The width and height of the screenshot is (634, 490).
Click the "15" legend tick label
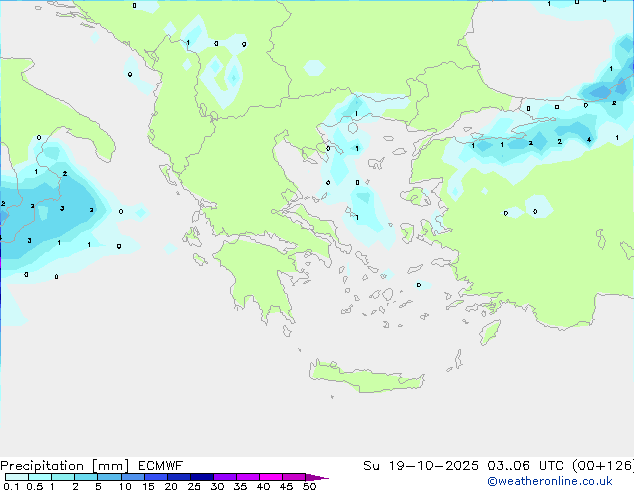pyautogui.click(x=148, y=486)
